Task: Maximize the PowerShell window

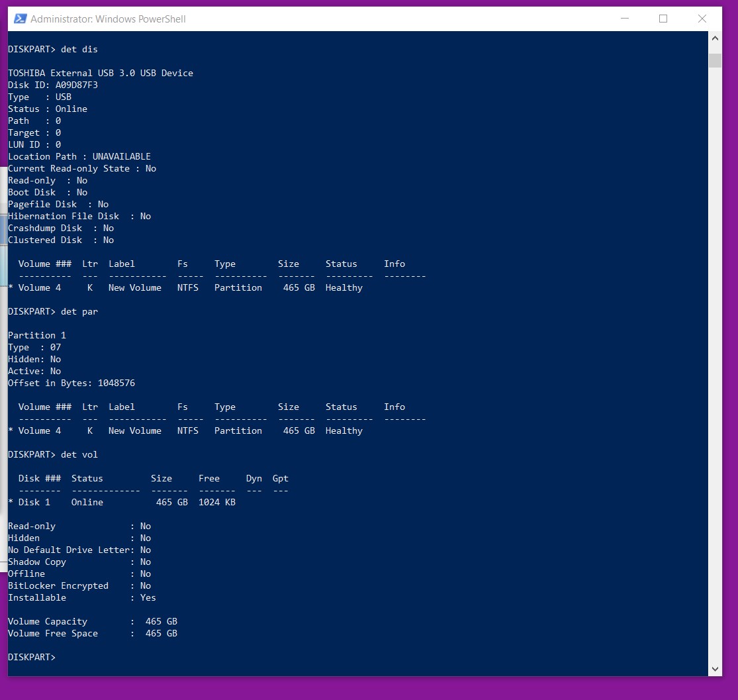Action: 663,19
